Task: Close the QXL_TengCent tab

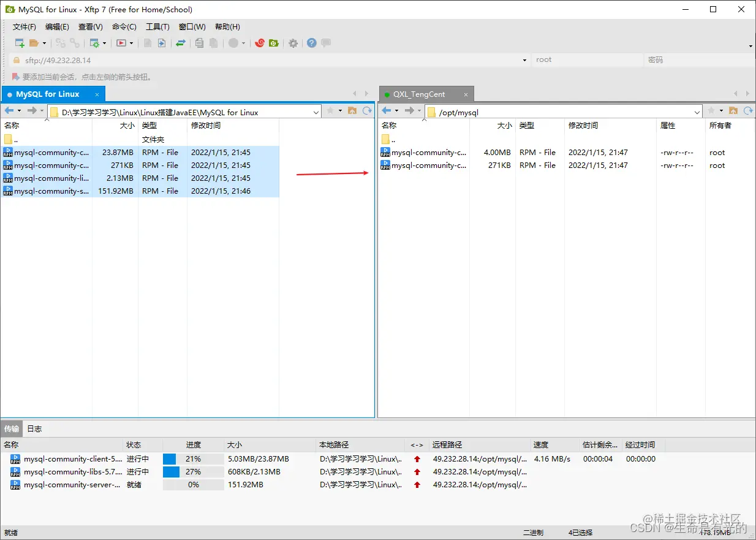Action: click(x=466, y=94)
